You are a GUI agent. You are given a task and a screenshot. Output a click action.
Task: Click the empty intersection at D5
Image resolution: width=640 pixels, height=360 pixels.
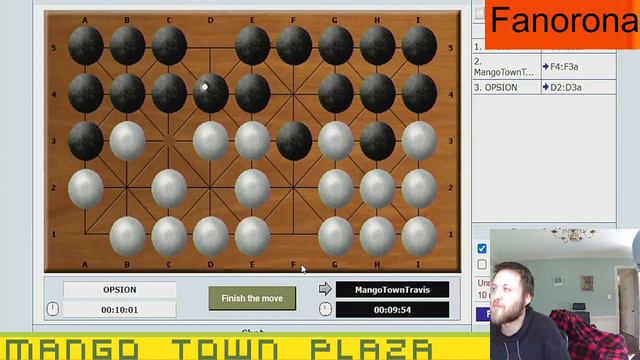pyautogui.click(x=211, y=48)
